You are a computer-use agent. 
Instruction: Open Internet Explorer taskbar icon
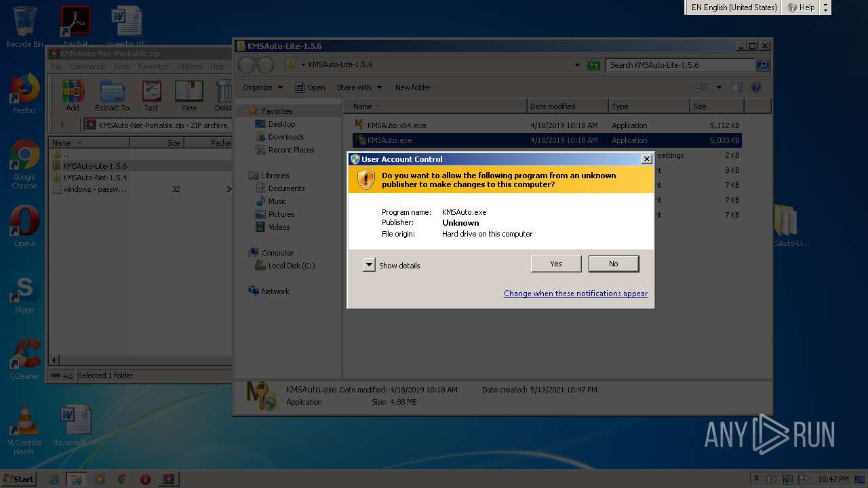pyautogui.click(x=54, y=479)
